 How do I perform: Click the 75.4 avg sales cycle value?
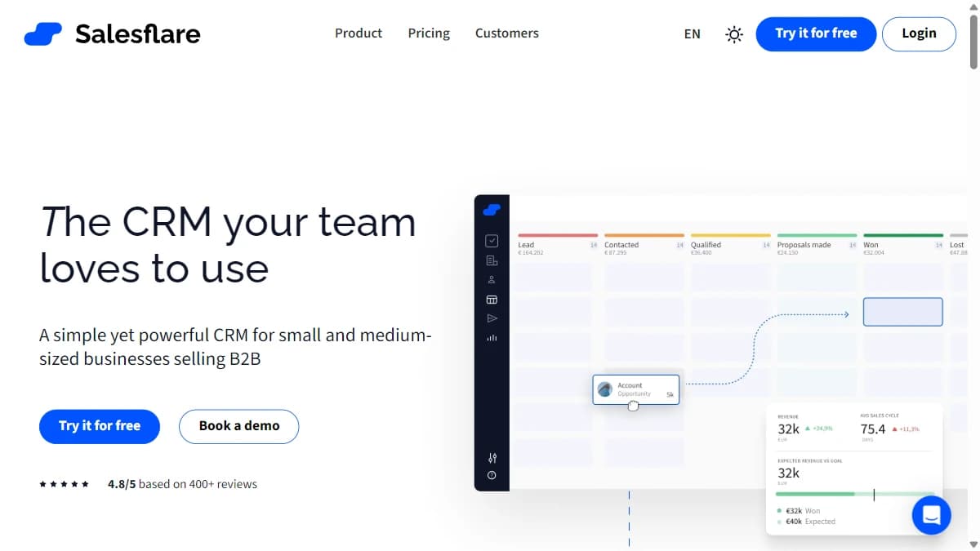click(873, 429)
